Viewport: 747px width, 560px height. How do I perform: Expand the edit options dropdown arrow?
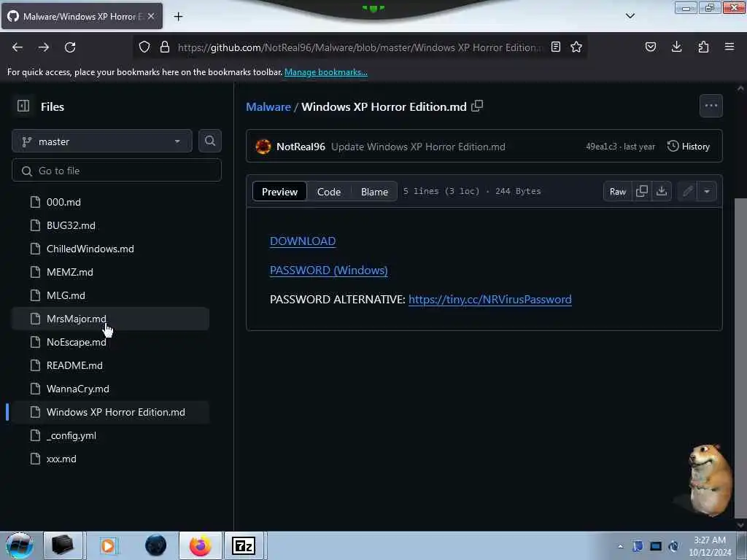(x=707, y=191)
